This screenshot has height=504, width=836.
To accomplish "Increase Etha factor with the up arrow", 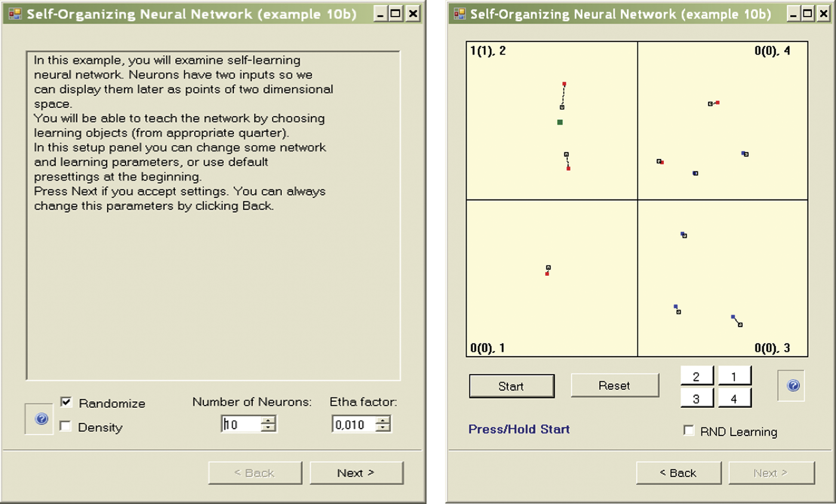I will (x=383, y=420).
